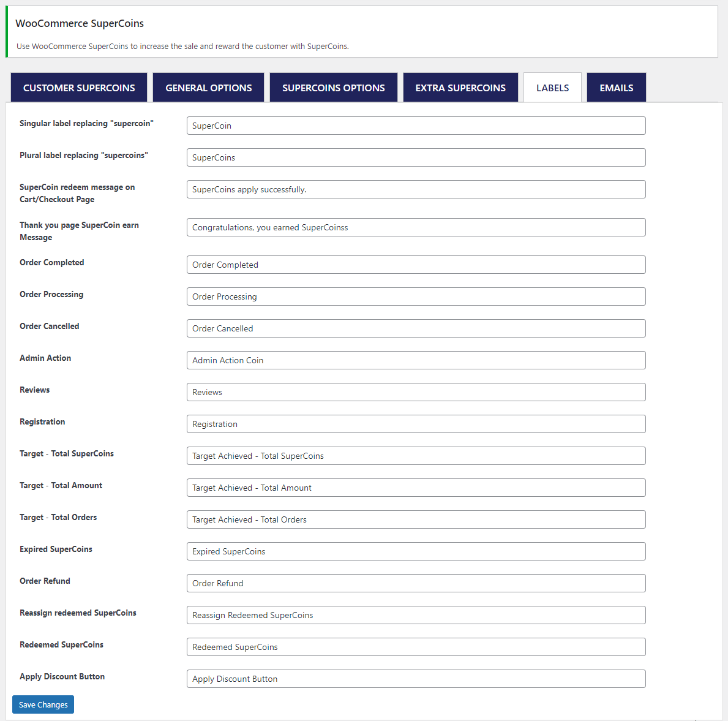728x721 pixels.
Task: Click the thank you page earn message field
Action: point(416,227)
